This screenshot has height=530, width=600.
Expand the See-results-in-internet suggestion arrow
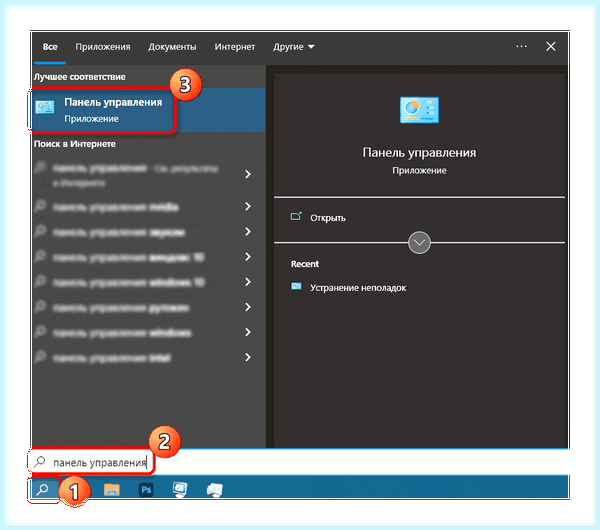pos(248,174)
